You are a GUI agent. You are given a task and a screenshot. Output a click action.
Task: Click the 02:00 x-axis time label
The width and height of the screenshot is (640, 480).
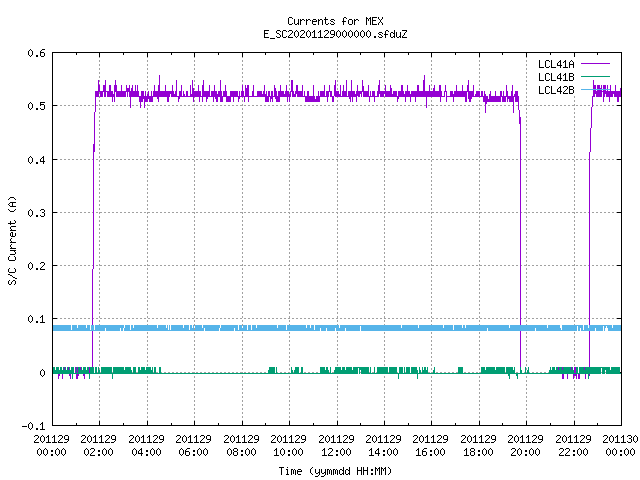click(98, 452)
